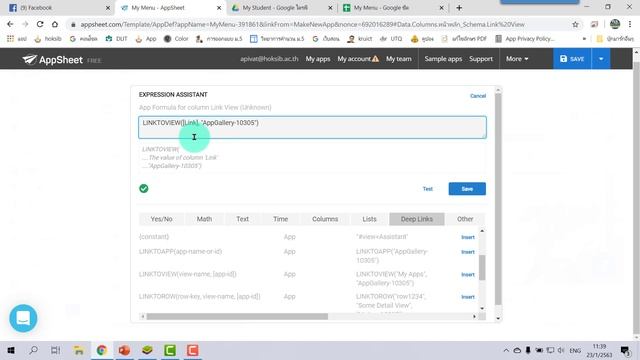Go back in the browser
The image size is (640, 360).
pyautogui.click(x=10, y=24)
